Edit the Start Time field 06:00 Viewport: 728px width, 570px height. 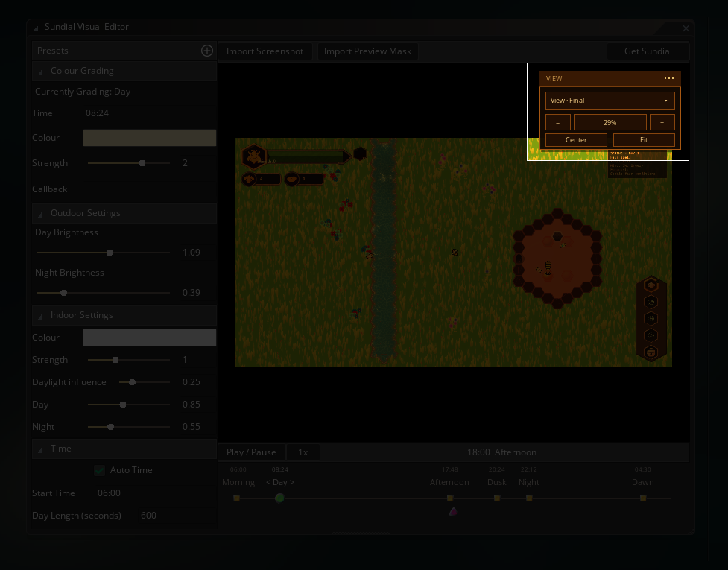155,493
